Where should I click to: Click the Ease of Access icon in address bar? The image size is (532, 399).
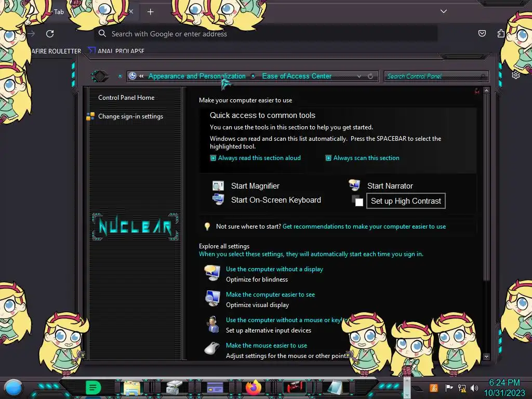coord(132,76)
